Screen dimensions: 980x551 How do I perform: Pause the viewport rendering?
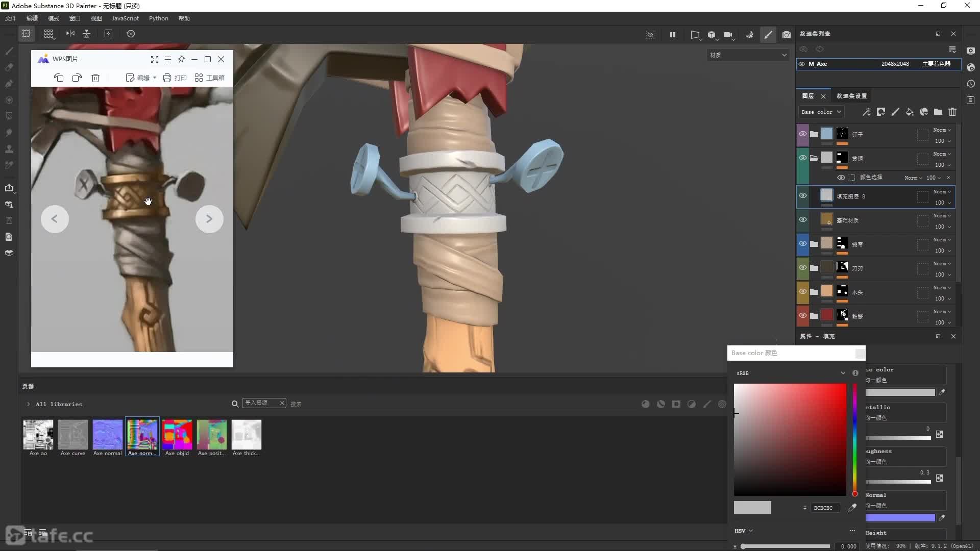pos(673,35)
